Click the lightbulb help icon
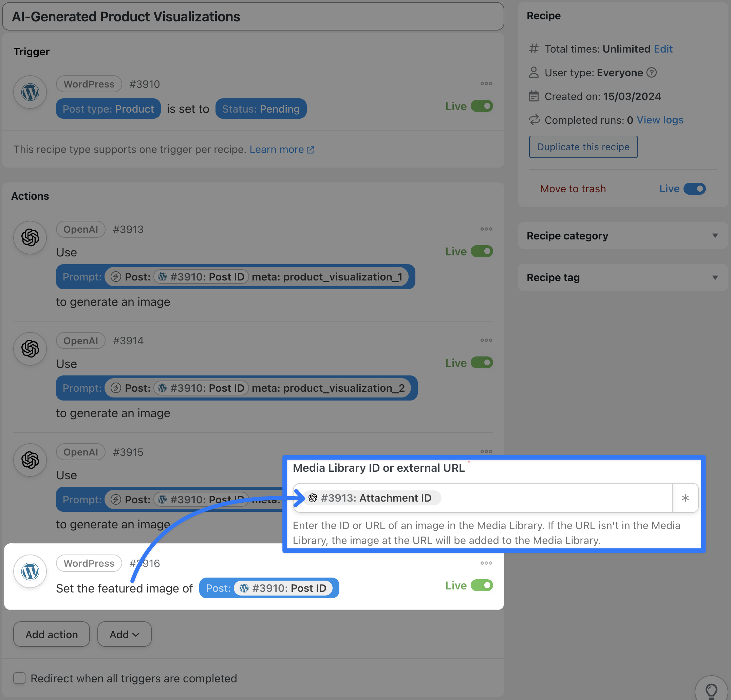The width and height of the screenshot is (731, 700). pos(711,691)
